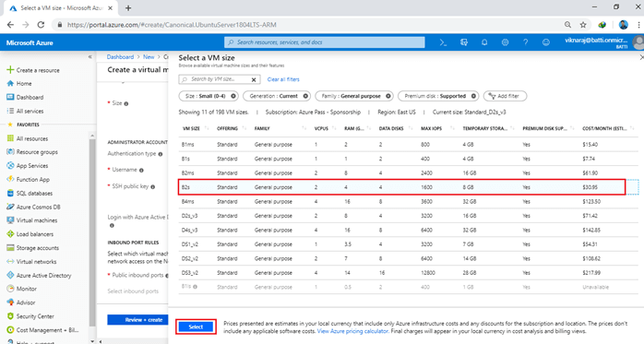
Task: Remove the Generation: Current filter
Action: point(305,96)
